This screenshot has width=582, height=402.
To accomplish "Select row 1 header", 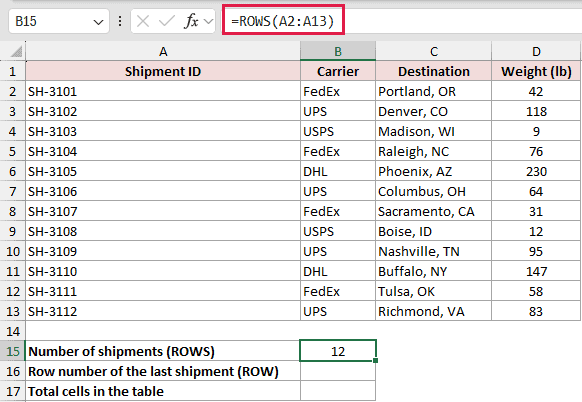I will (x=13, y=71).
